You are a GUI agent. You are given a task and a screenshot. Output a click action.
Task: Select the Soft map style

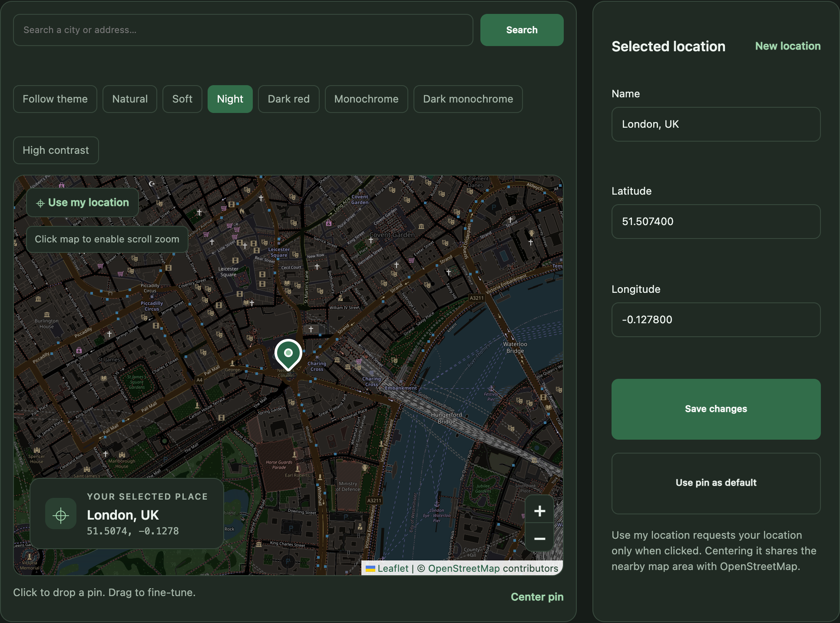182,99
